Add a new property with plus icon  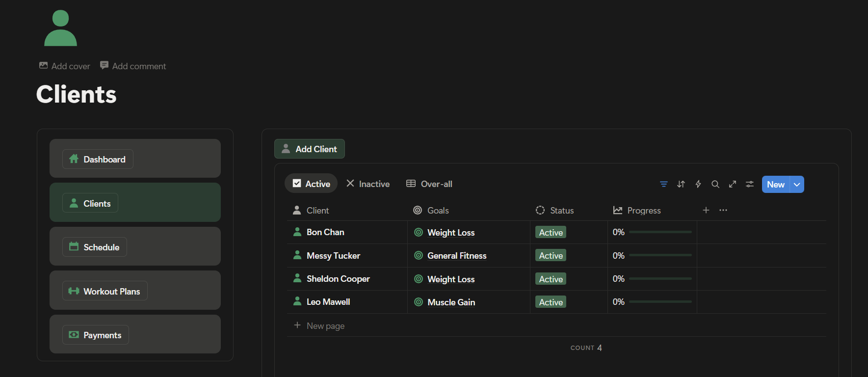pyautogui.click(x=706, y=210)
